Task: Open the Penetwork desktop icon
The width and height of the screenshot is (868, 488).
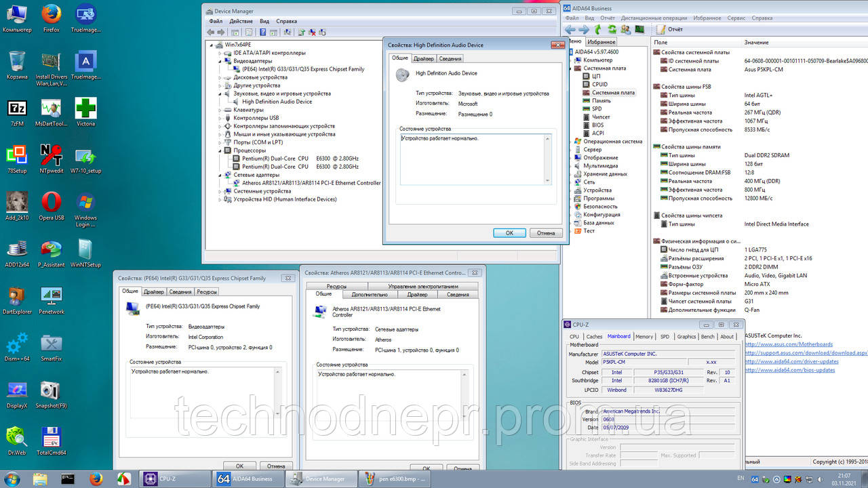Action: [x=52, y=300]
